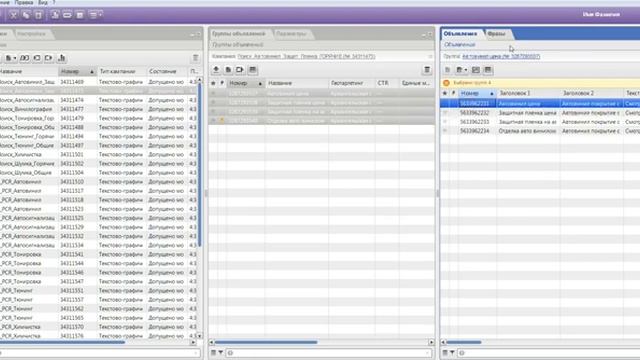Click the trash icon in the ad groups panel
The width and height of the screenshot is (640, 360).
(427, 70)
